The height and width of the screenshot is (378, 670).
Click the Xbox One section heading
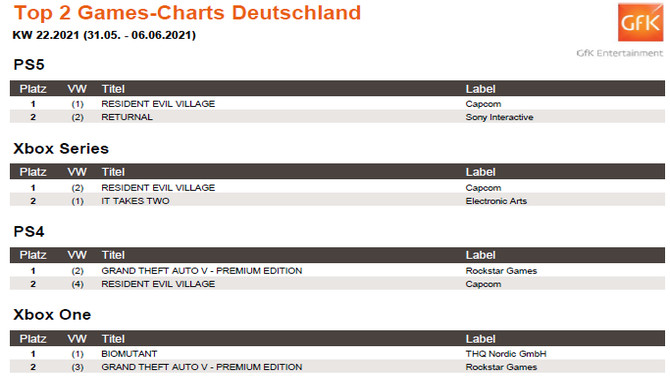tap(52, 314)
